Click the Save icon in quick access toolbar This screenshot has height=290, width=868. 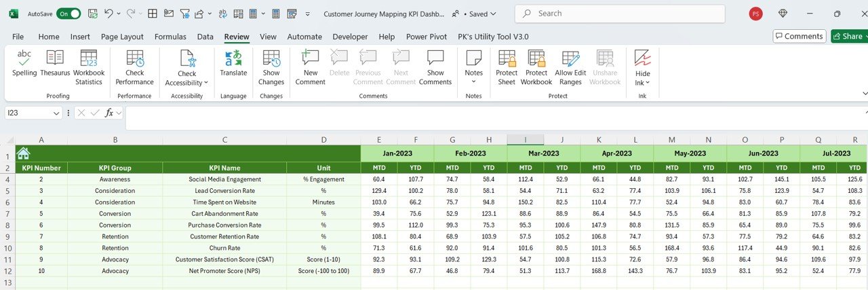pos(92,14)
